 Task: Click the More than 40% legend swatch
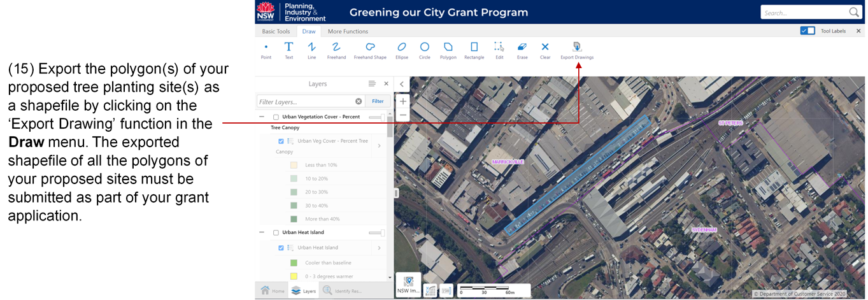point(294,218)
